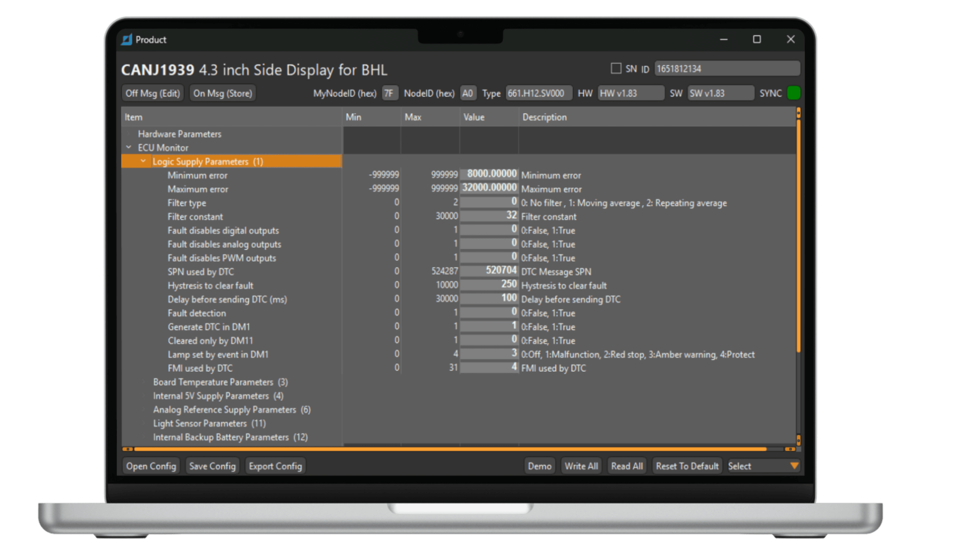
Task: Click Lamp set by event value 3
Action: pyautogui.click(x=489, y=353)
